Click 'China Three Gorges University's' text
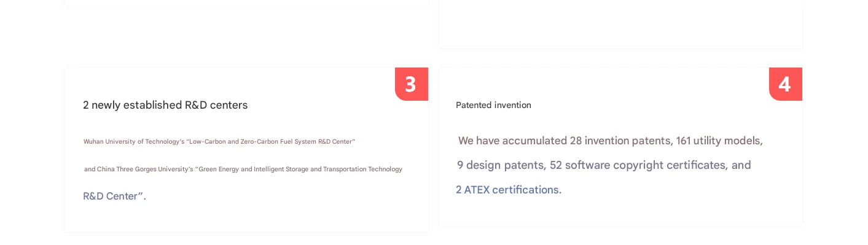 tap(145, 169)
